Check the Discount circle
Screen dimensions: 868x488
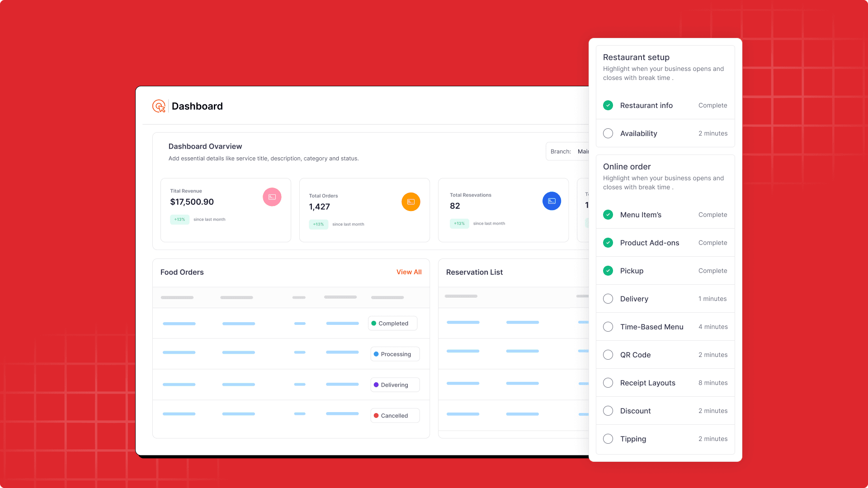tap(608, 411)
